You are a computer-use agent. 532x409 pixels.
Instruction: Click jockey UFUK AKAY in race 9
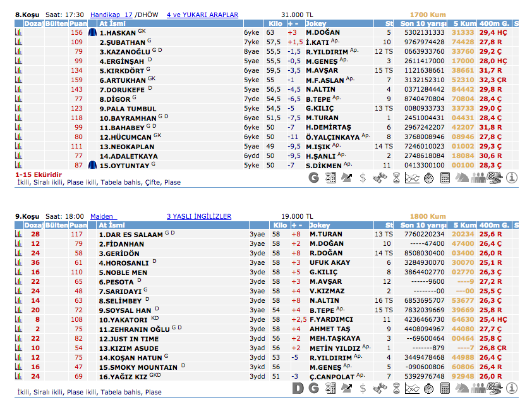click(329, 262)
